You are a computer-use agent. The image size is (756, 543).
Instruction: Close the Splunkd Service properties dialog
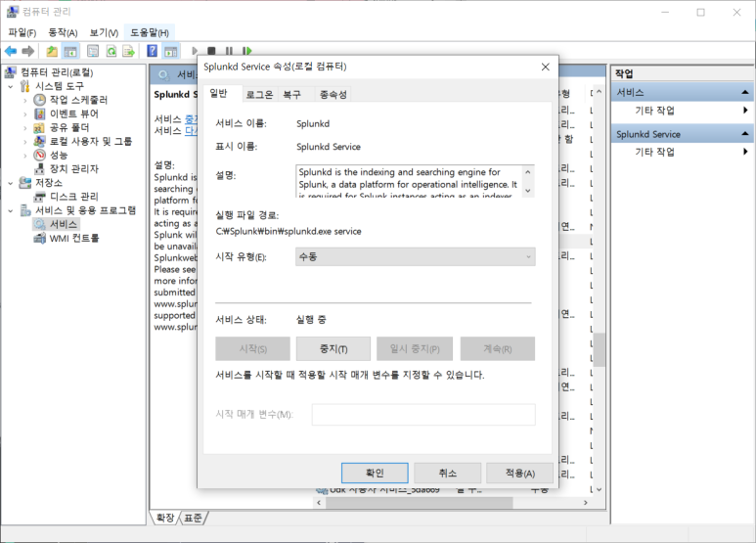click(x=546, y=68)
